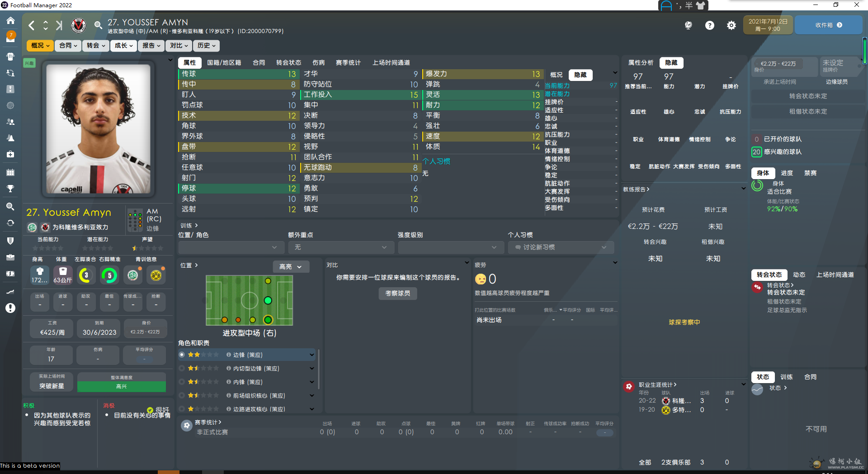Select the 前场组织核心 (策应) role radio button
This screenshot has width=868, height=474.
tap(182, 396)
